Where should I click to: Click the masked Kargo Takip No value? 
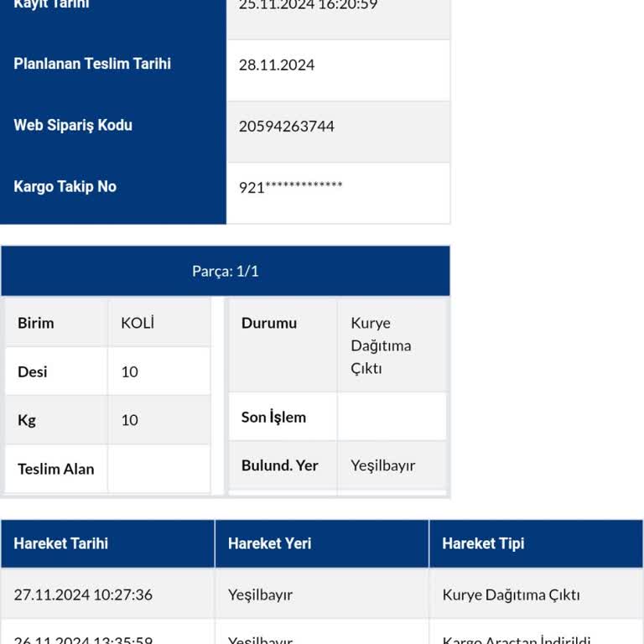(290, 187)
